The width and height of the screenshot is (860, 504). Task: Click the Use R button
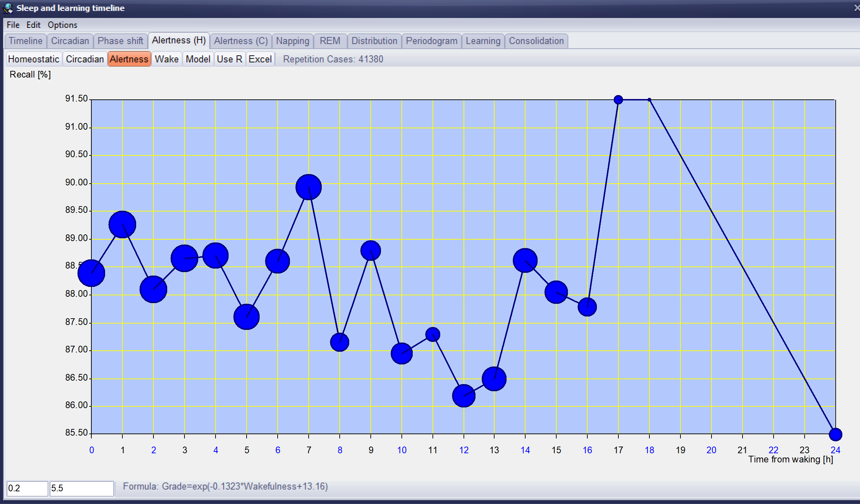tap(229, 59)
